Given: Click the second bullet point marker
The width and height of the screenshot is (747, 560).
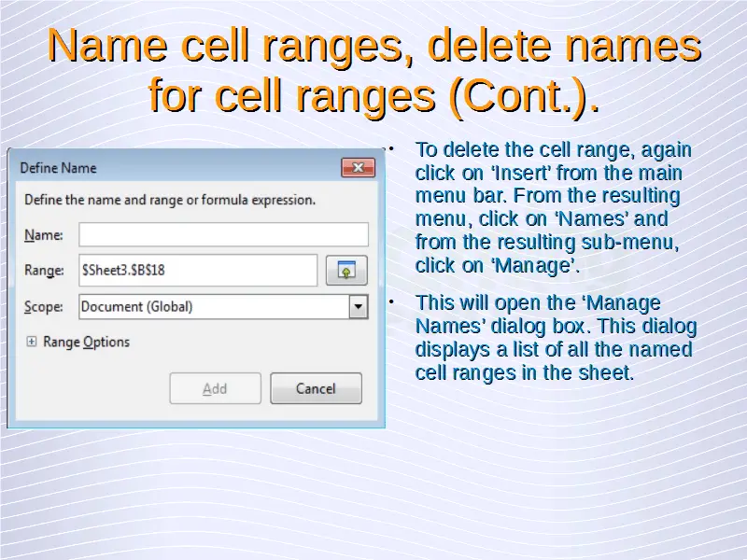Looking at the screenshot, I should tap(393, 300).
